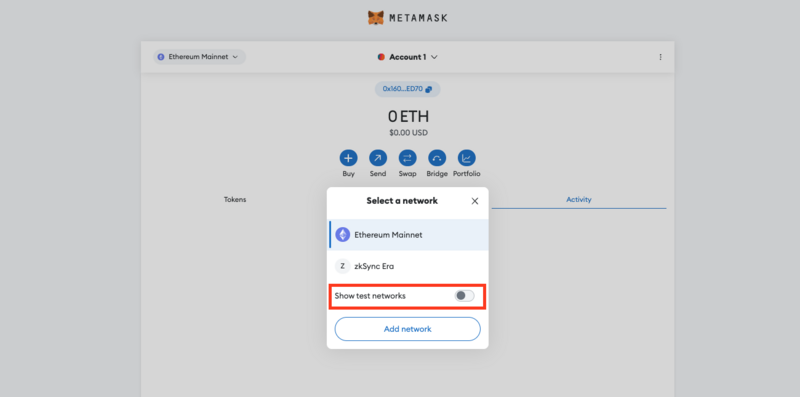Switch to the Tokens tab

click(x=235, y=200)
